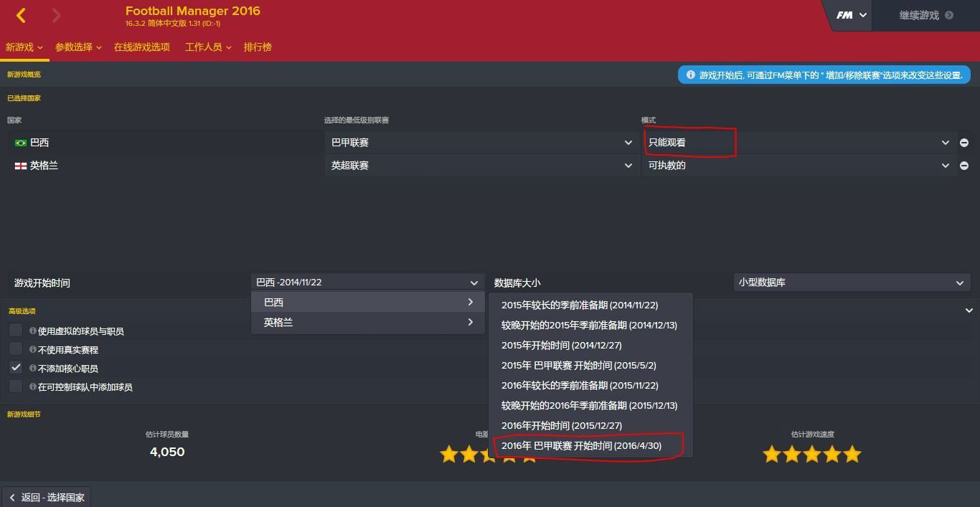Click 返回 - 选择国家 button
Image resolution: width=980 pixels, height=507 pixels.
(47, 497)
